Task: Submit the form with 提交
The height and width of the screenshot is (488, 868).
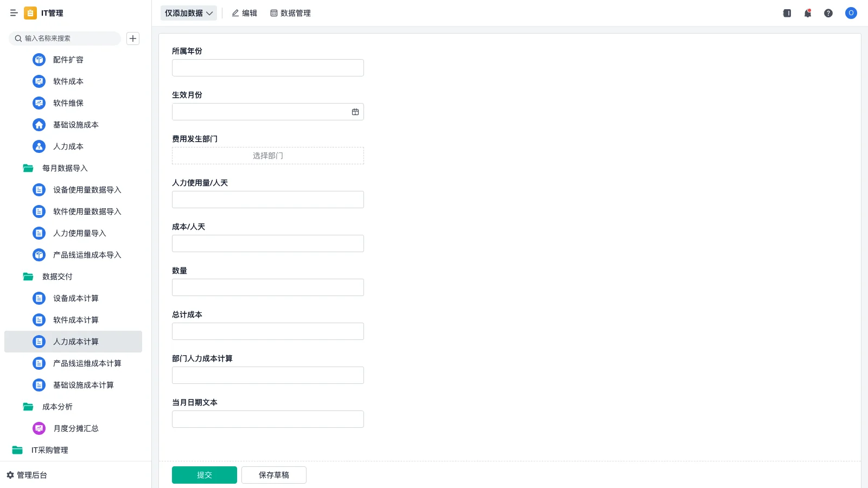Action: coord(204,475)
